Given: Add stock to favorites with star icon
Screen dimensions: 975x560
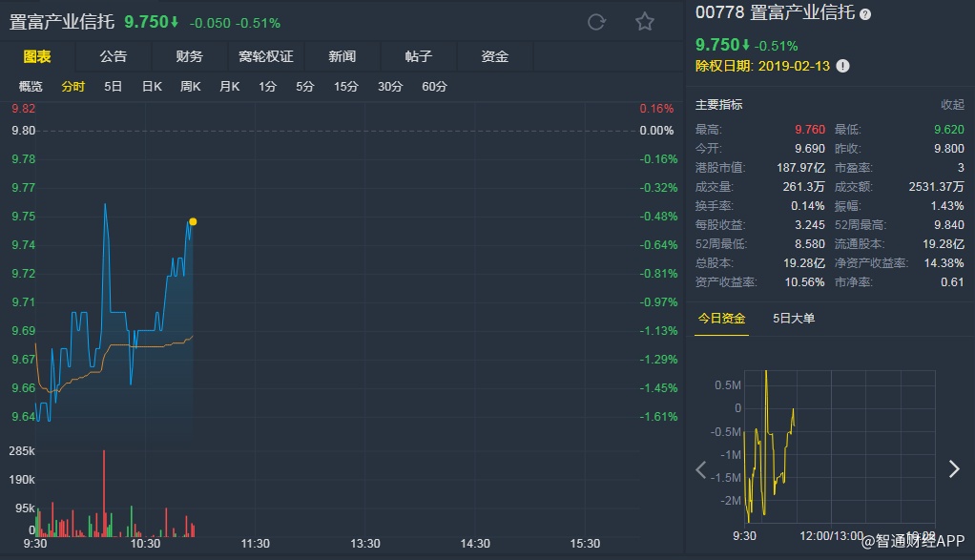Looking at the screenshot, I should point(645,22).
